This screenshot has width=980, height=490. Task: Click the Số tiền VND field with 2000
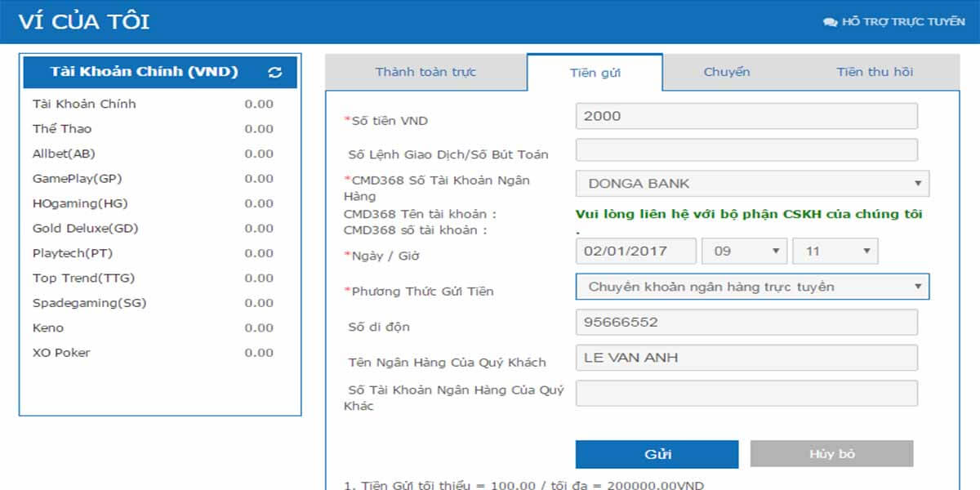point(746,116)
